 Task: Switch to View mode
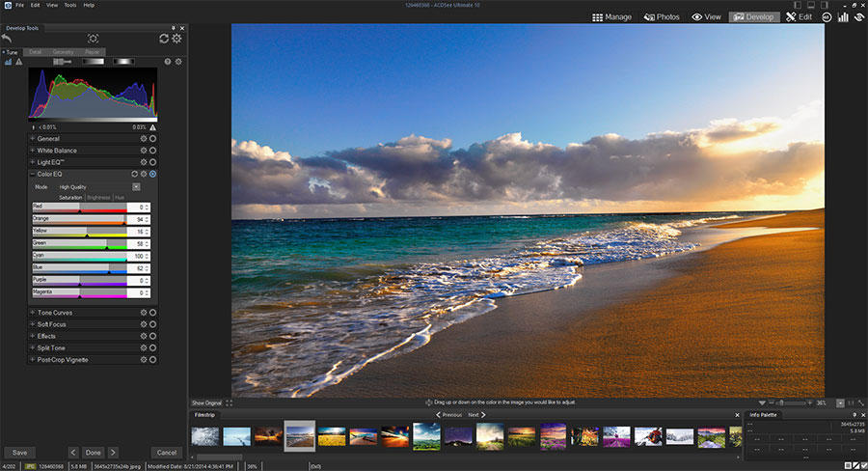tap(706, 17)
